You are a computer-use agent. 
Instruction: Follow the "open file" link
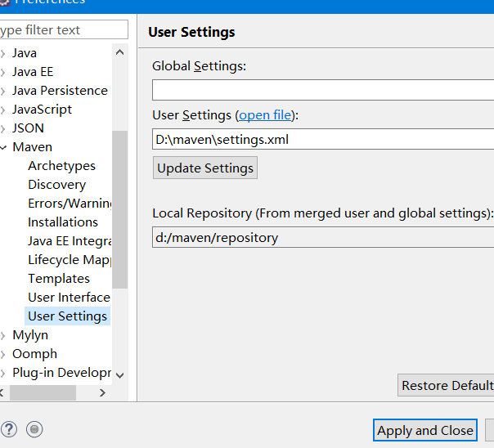(x=265, y=115)
